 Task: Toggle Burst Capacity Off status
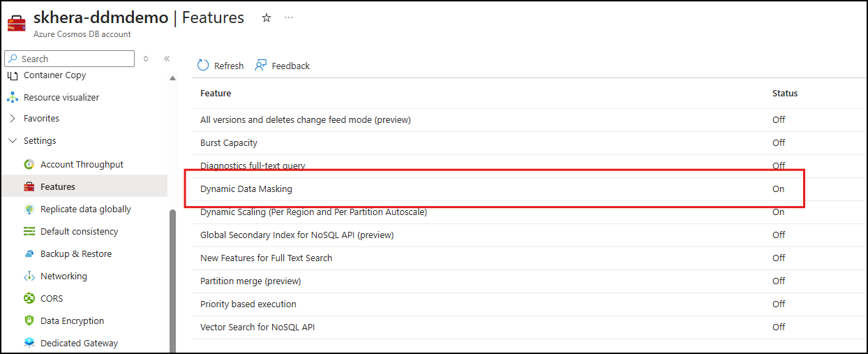779,142
